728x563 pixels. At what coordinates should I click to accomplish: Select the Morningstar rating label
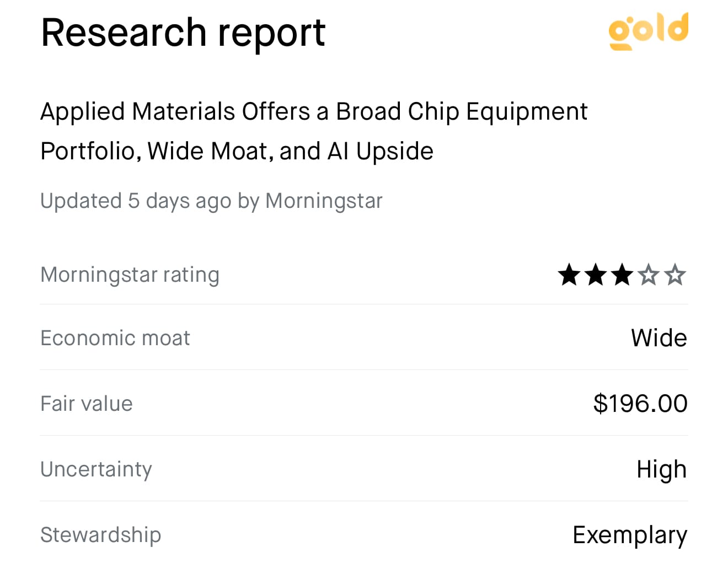point(130,275)
